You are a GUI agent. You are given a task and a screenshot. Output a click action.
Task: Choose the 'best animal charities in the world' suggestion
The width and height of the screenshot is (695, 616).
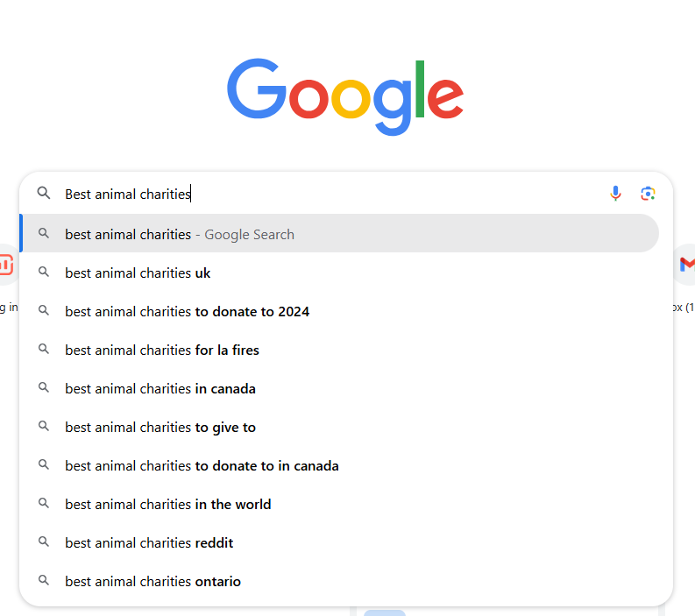pos(168,504)
